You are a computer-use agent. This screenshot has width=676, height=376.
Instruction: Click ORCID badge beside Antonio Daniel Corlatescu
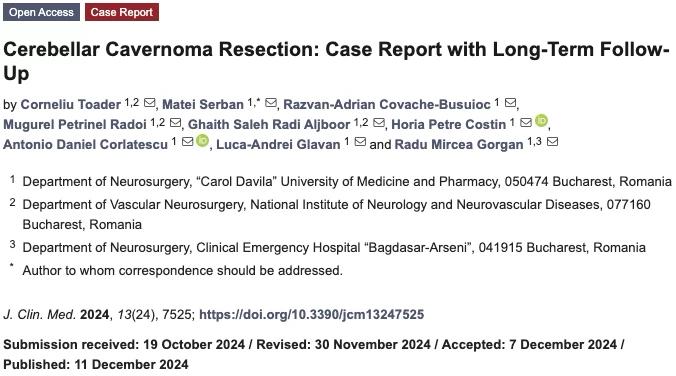tap(202, 141)
